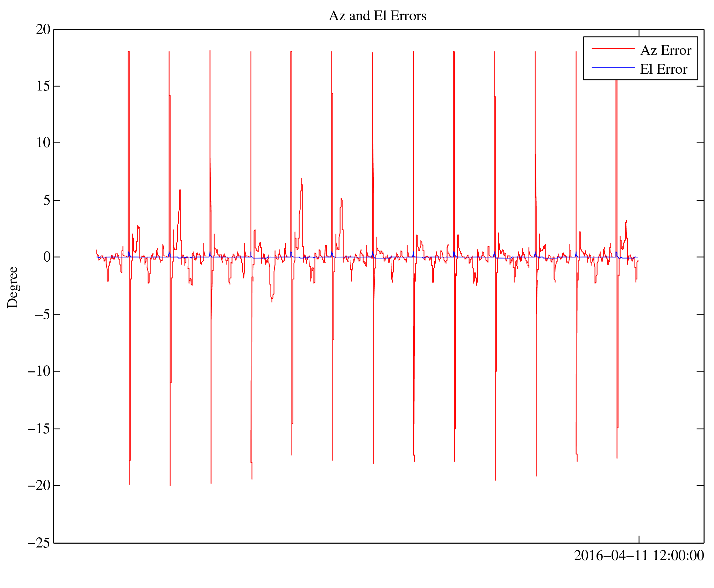
Task: Click the y-axis tick label '−10'
Action: coord(40,371)
